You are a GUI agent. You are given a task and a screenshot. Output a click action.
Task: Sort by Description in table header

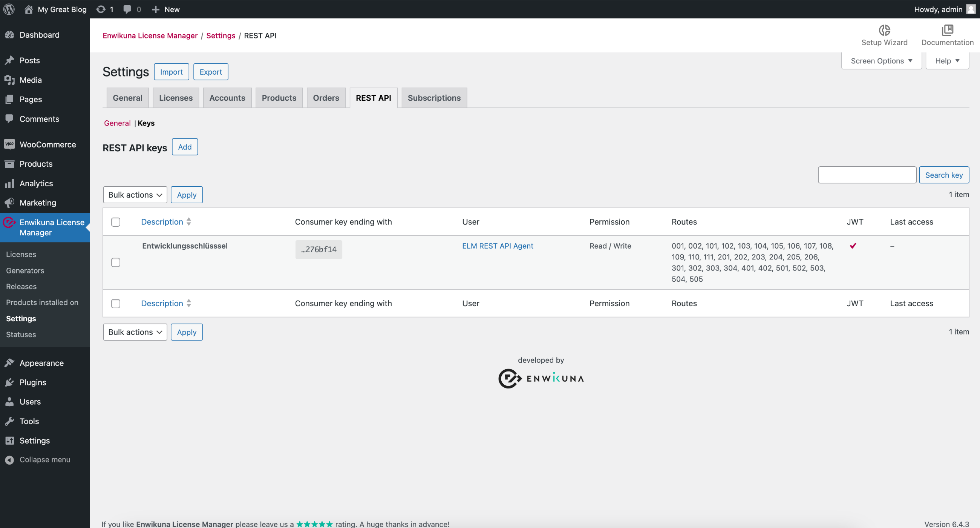166,221
